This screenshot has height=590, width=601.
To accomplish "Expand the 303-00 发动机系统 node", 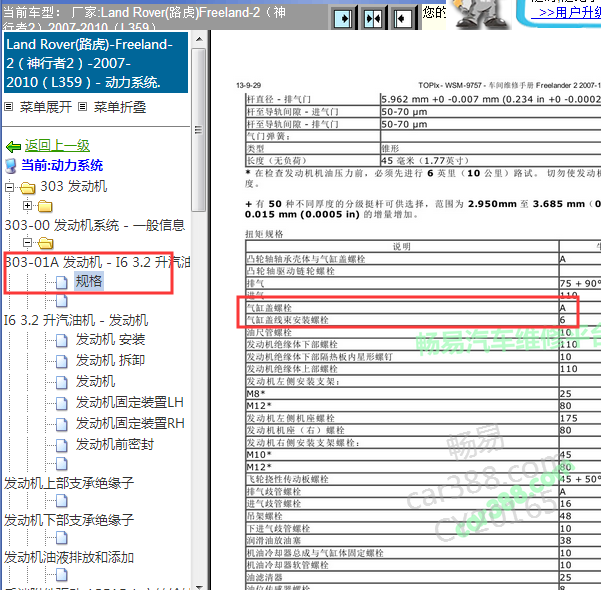I will coord(27,206).
